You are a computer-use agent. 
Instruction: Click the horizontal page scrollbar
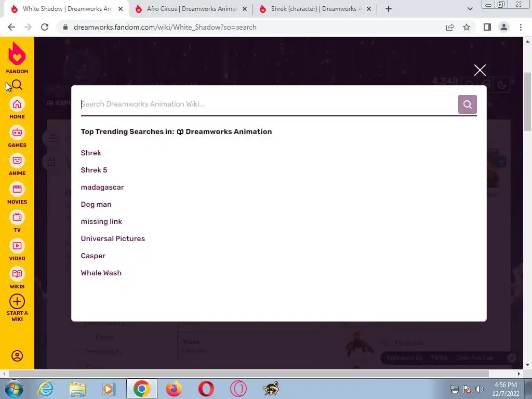pos(248,374)
